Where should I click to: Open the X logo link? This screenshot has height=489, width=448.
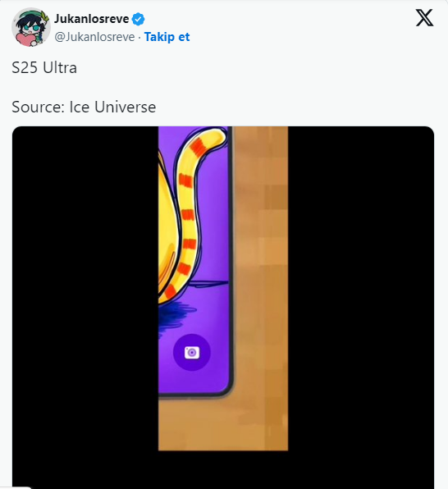click(424, 18)
